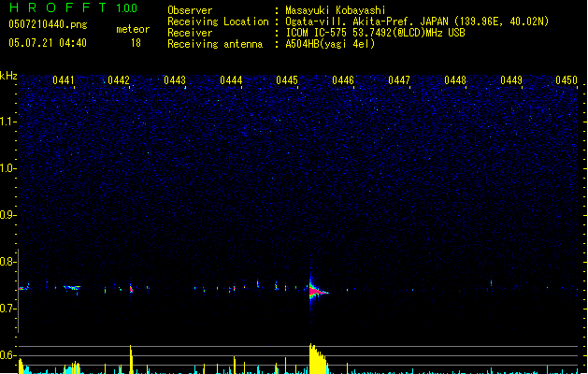Click the yellow power spike at 0442
The width and height of the screenshot is (588, 374).
coord(131,359)
